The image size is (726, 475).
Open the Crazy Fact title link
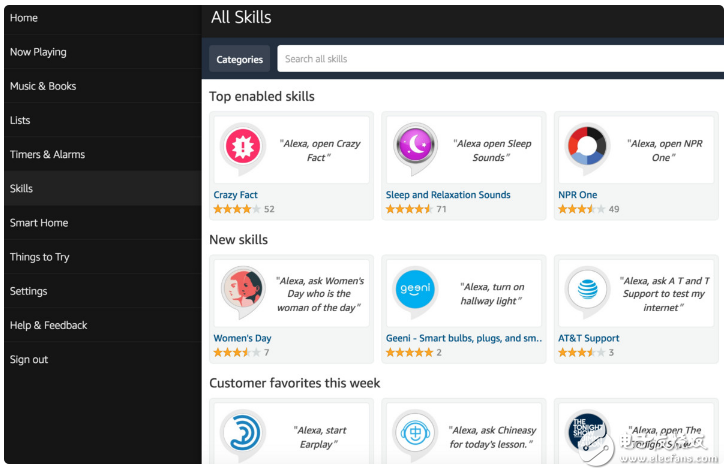pos(236,195)
